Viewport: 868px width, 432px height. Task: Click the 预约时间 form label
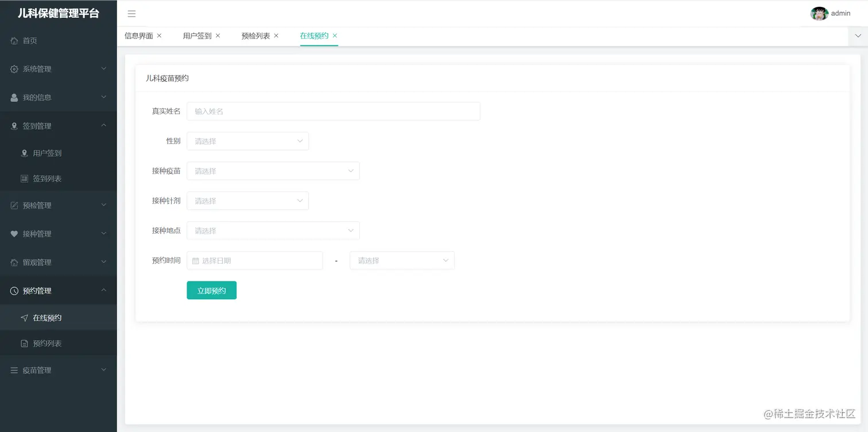[166, 261]
